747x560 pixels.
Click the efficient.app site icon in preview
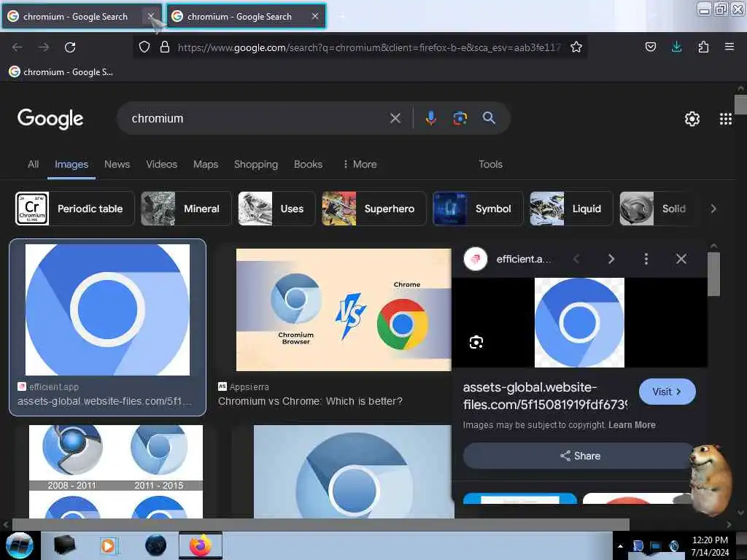click(475, 259)
